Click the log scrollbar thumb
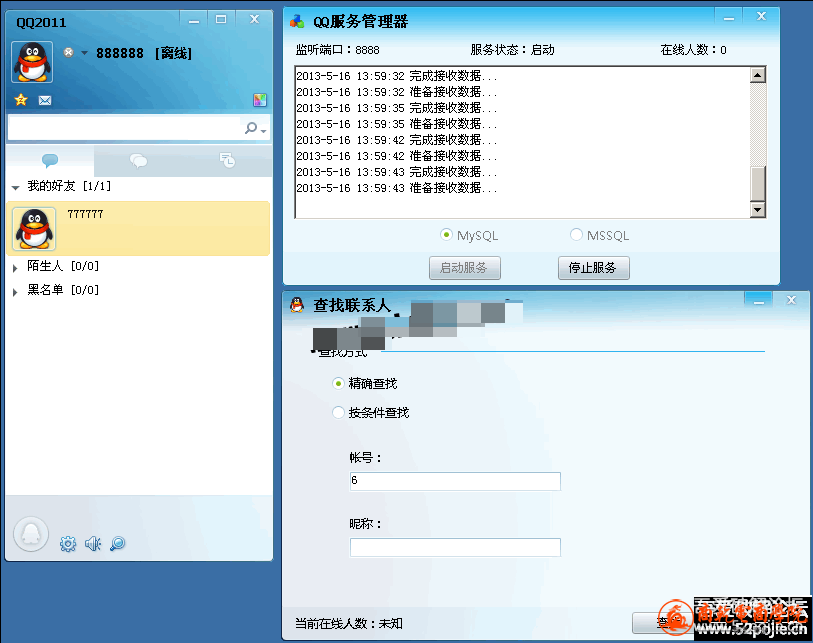 coord(758,183)
